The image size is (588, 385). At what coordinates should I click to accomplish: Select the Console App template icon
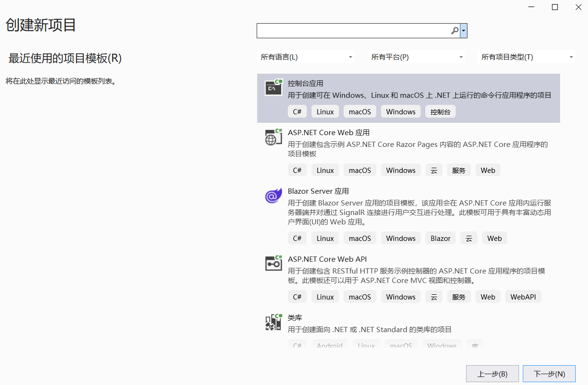(x=274, y=87)
